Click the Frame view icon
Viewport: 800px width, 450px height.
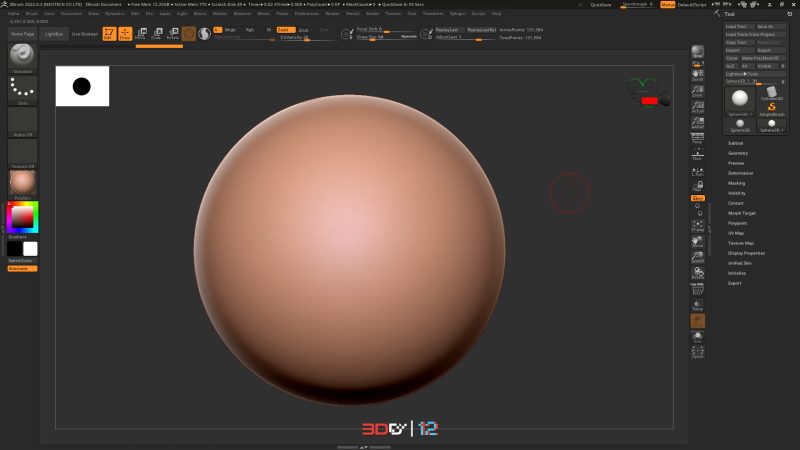click(697, 226)
